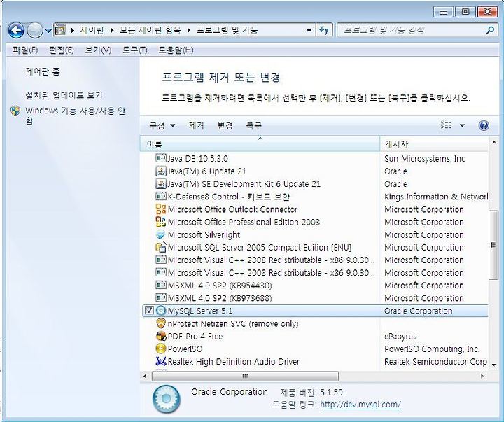Select the PowerISO program name

[185, 349]
